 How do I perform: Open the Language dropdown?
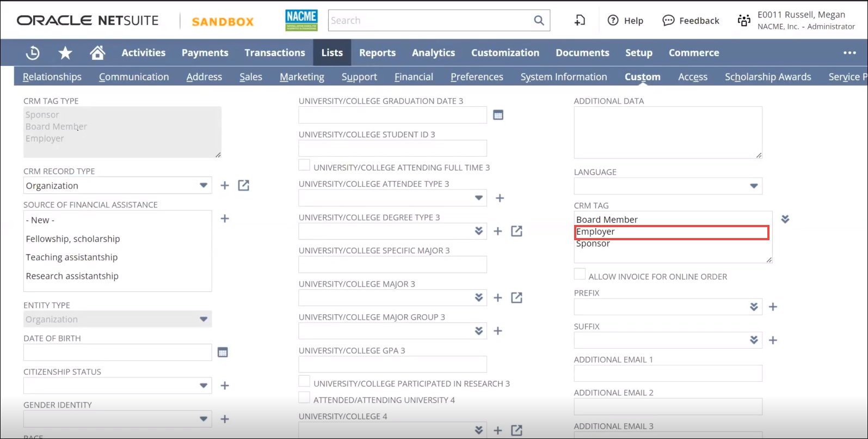pyautogui.click(x=754, y=186)
